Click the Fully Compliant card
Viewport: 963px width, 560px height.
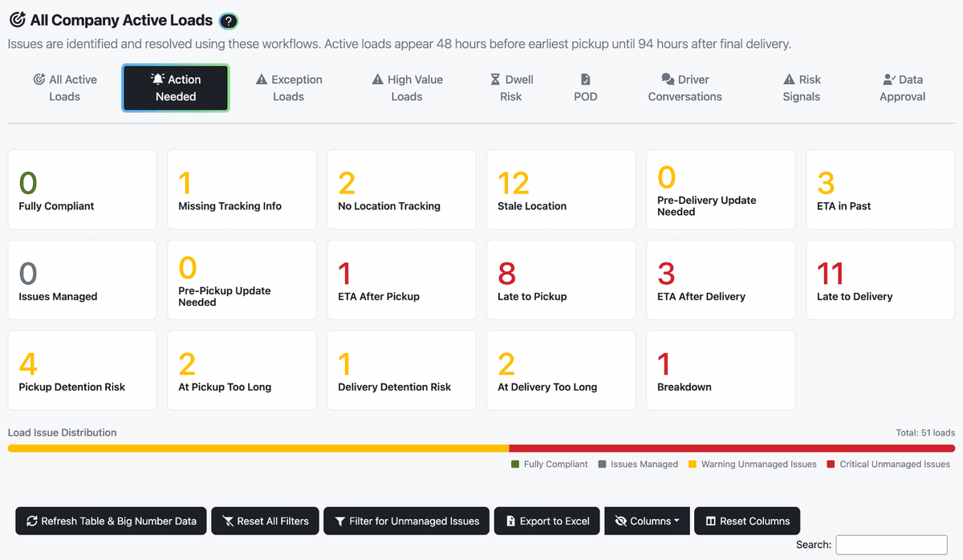click(82, 189)
